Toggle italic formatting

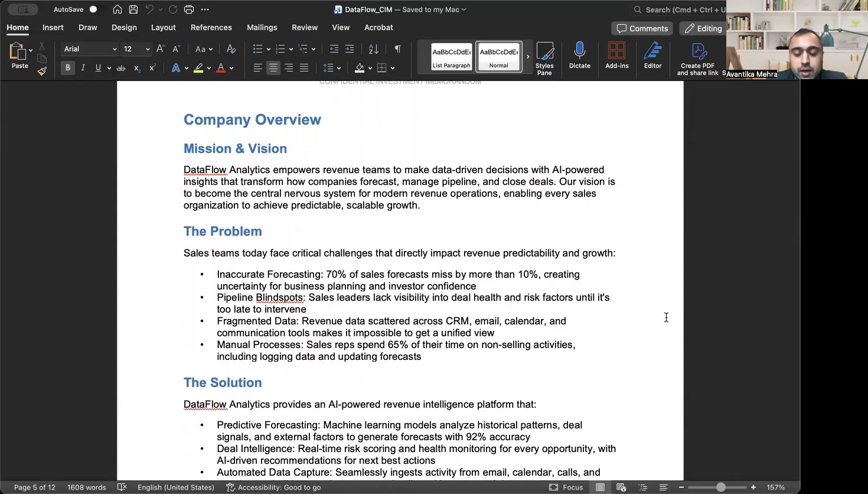83,68
